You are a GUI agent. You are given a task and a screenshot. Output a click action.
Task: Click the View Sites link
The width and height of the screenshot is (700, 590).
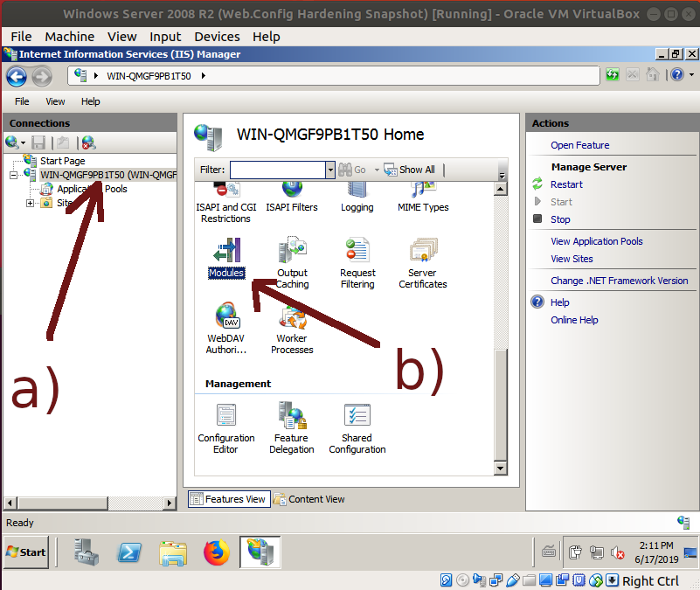[x=572, y=259]
